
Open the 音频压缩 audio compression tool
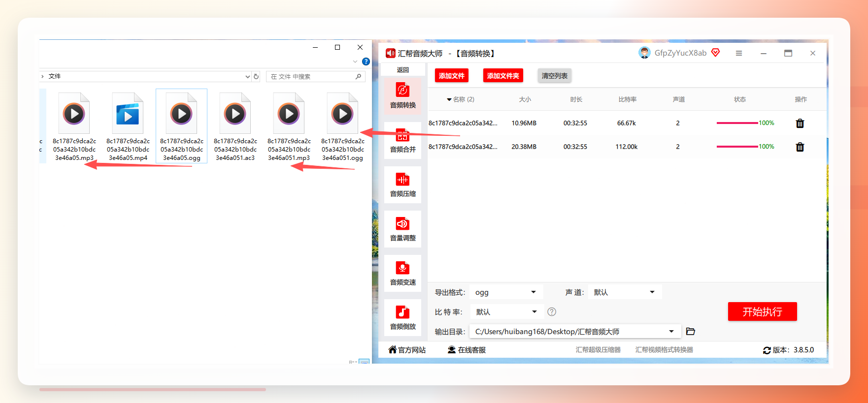tap(402, 185)
